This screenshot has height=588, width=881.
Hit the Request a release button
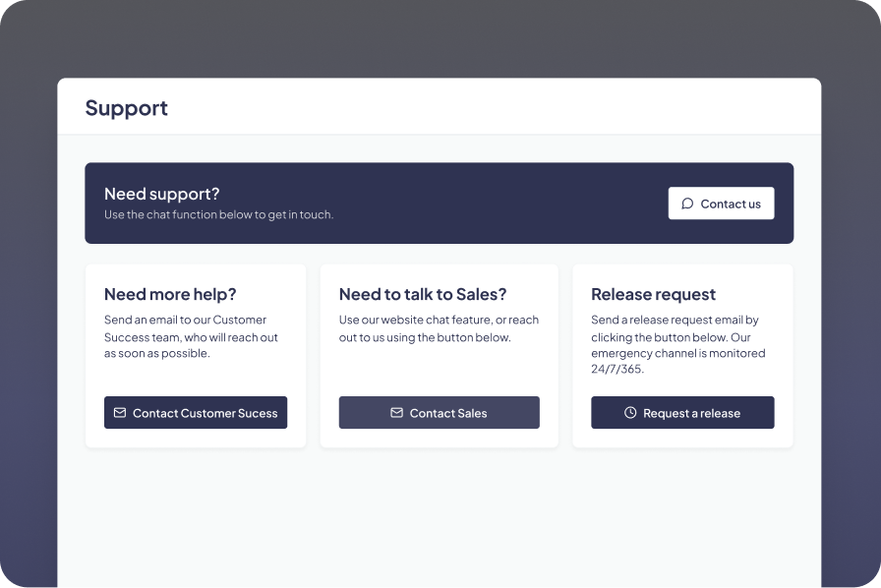click(682, 413)
